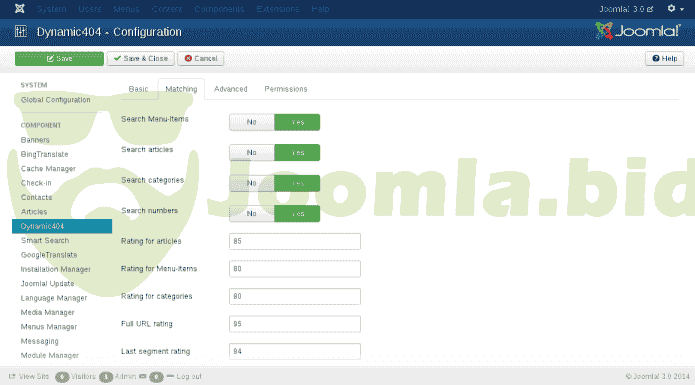Click the Admin count badge
This screenshot has height=385, width=695.
click(106, 377)
